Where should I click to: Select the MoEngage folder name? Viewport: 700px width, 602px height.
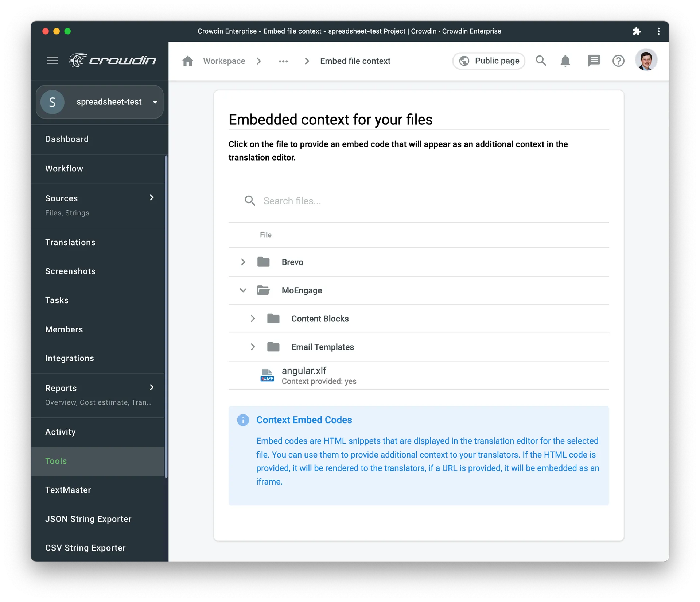[x=302, y=290]
